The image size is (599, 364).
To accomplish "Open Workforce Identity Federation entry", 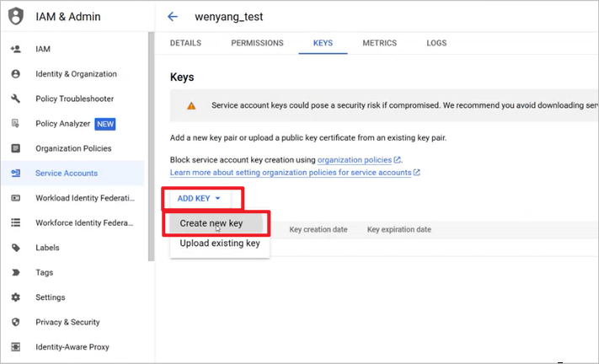I will [84, 222].
